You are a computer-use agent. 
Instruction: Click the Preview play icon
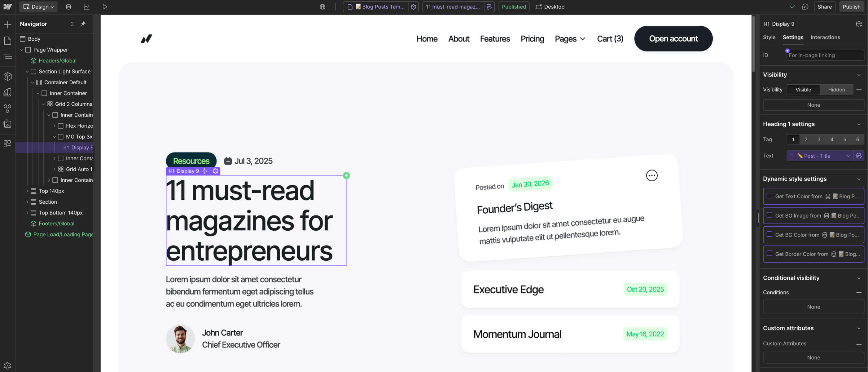point(105,7)
